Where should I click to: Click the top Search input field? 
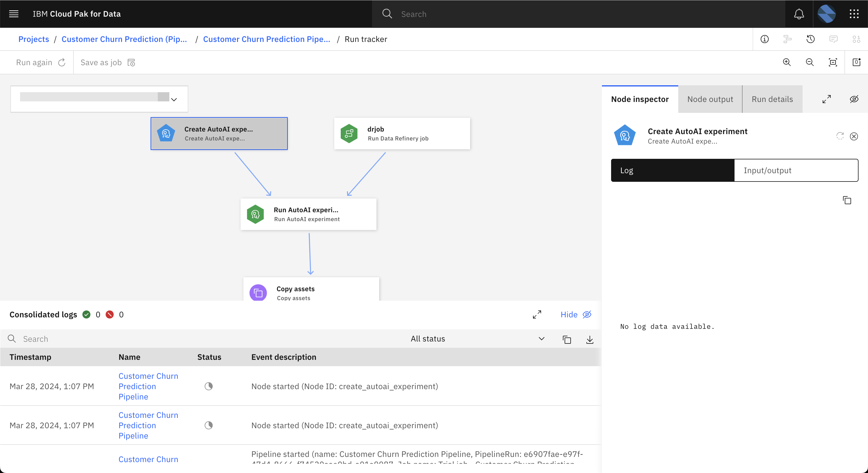click(x=578, y=14)
